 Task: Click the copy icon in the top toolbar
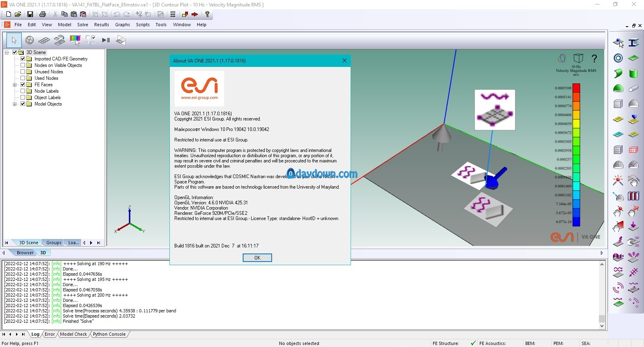tap(64, 14)
